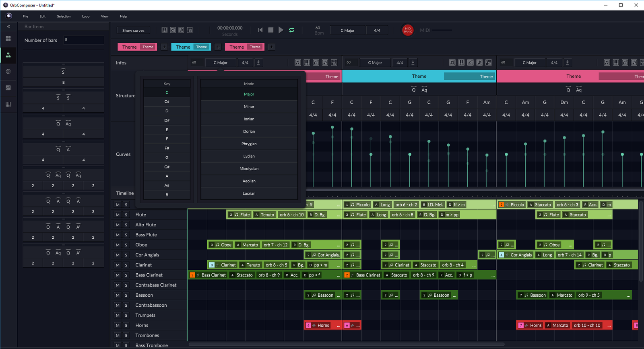The width and height of the screenshot is (644, 349).
Task: Open the Loop menu
Action: coord(86,17)
